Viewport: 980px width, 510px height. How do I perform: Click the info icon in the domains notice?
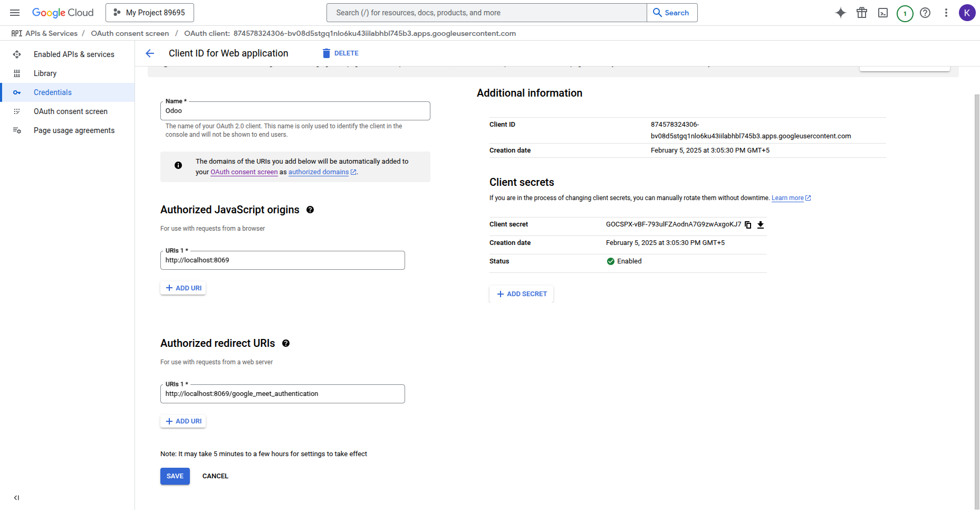pos(178,165)
